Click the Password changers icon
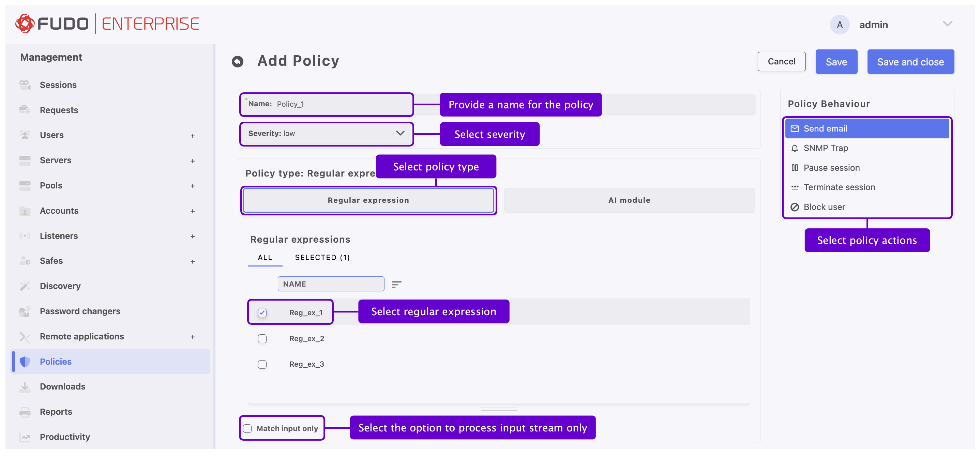980x457 pixels. [x=25, y=311]
